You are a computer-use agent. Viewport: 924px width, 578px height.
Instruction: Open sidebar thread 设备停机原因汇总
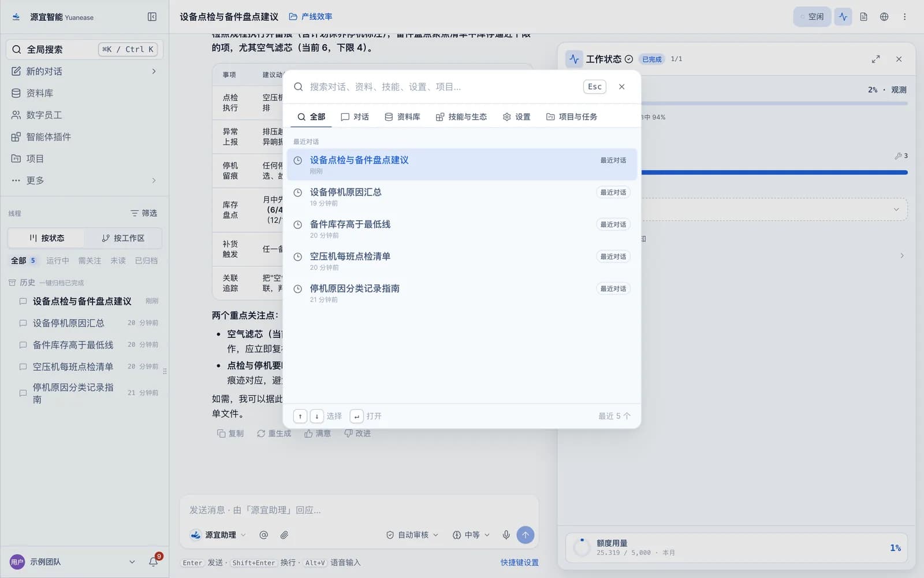[89, 323]
